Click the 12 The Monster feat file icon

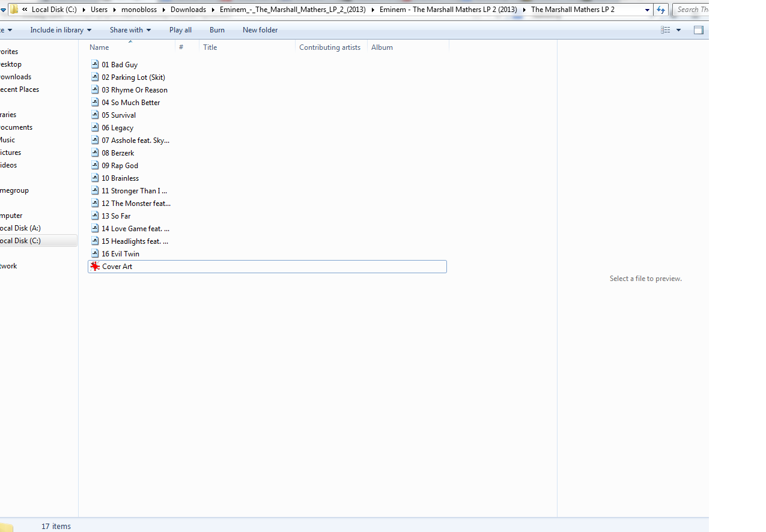click(95, 203)
